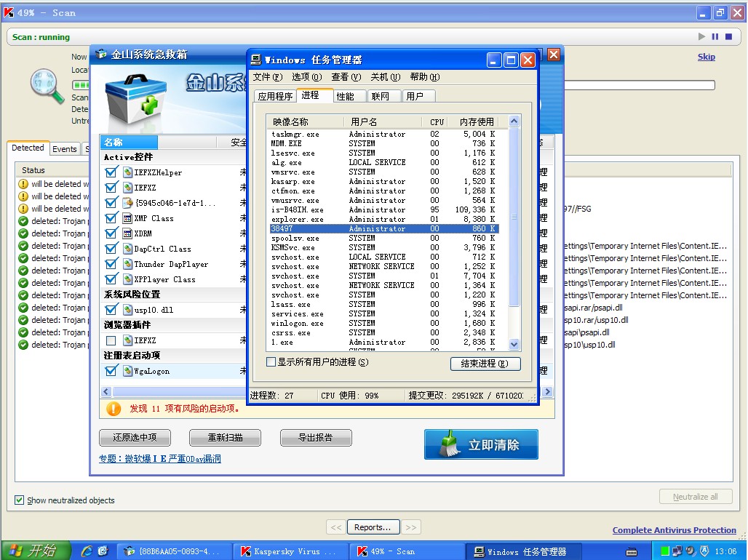The height and width of the screenshot is (560, 748).
Task: Click the Kaspersky scan play button
Action: click(701, 37)
